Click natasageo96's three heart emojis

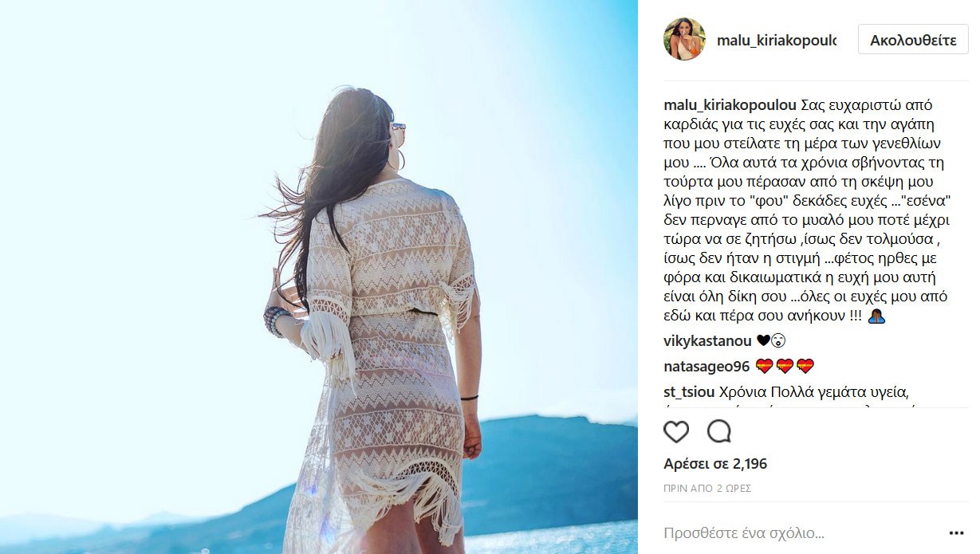pos(785,367)
